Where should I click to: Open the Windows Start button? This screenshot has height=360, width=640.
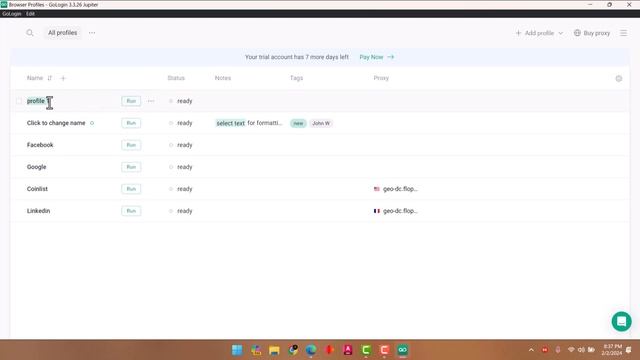click(x=237, y=350)
